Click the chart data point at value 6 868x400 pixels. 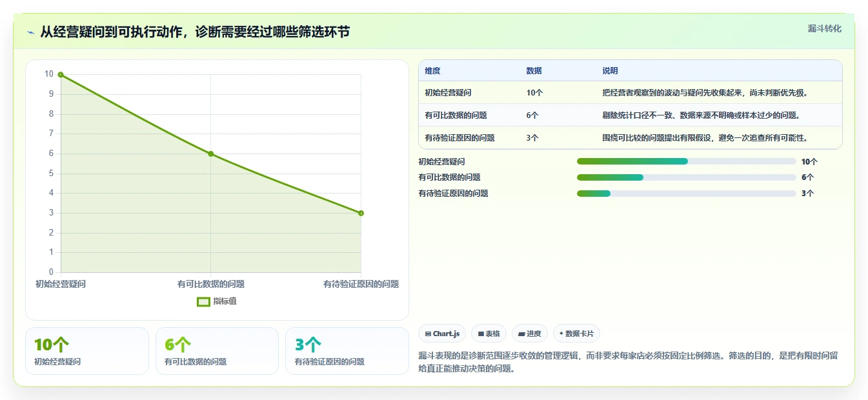210,154
